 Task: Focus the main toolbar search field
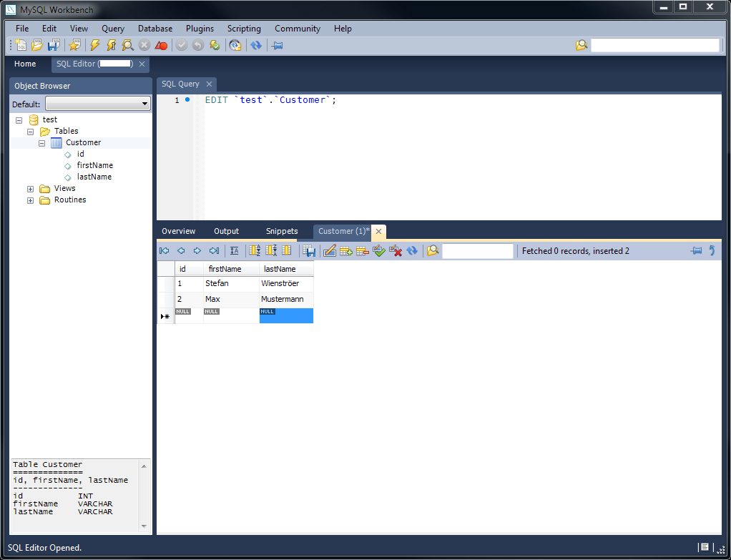[x=655, y=45]
